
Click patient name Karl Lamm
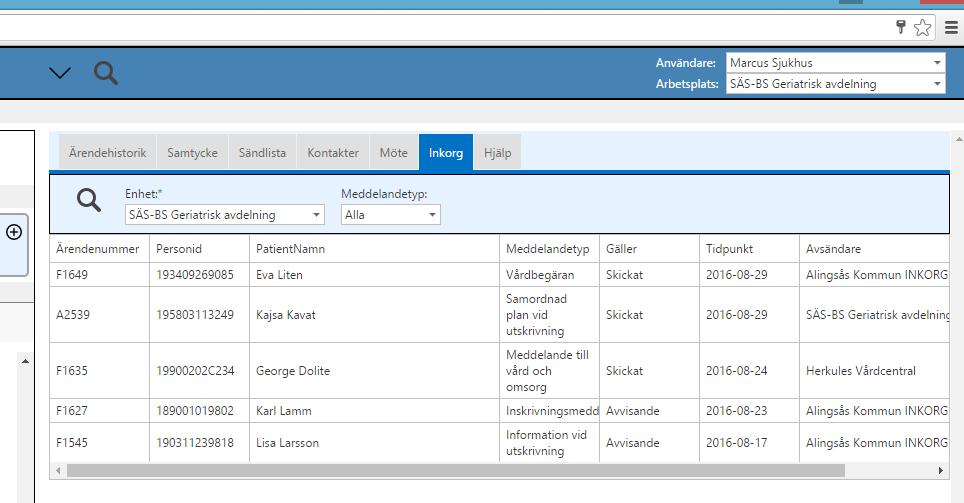(x=283, y=411)
